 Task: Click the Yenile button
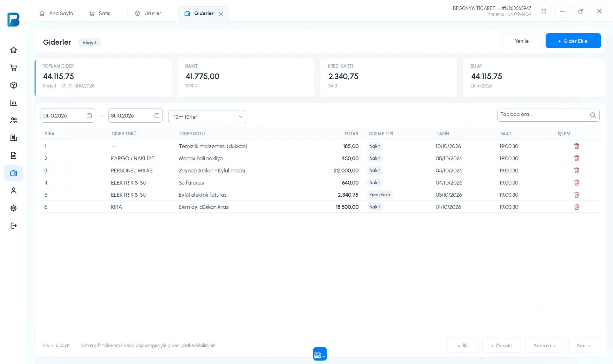(x=522, y=41)
